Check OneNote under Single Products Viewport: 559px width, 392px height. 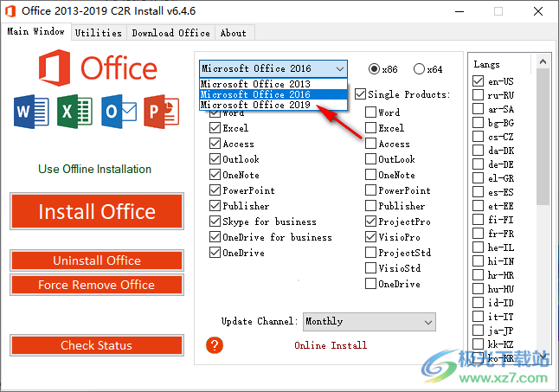point(370,174)
